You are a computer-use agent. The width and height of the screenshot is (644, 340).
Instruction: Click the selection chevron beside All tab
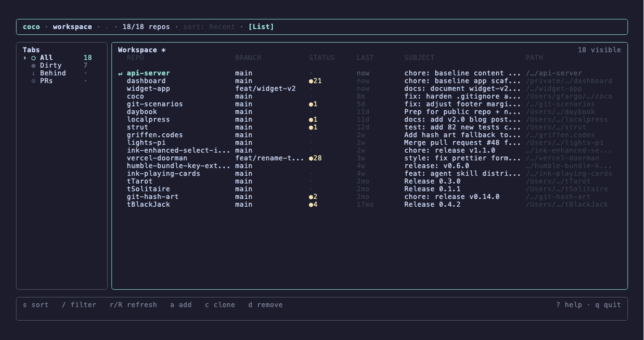point(25,58)
